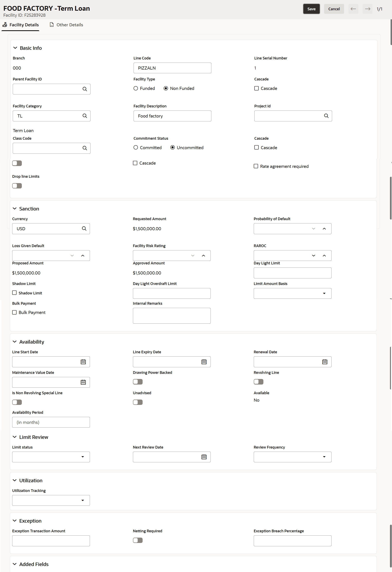
Task: Open the Review Frequency dropdown
Action: click(x=292, y=457)
